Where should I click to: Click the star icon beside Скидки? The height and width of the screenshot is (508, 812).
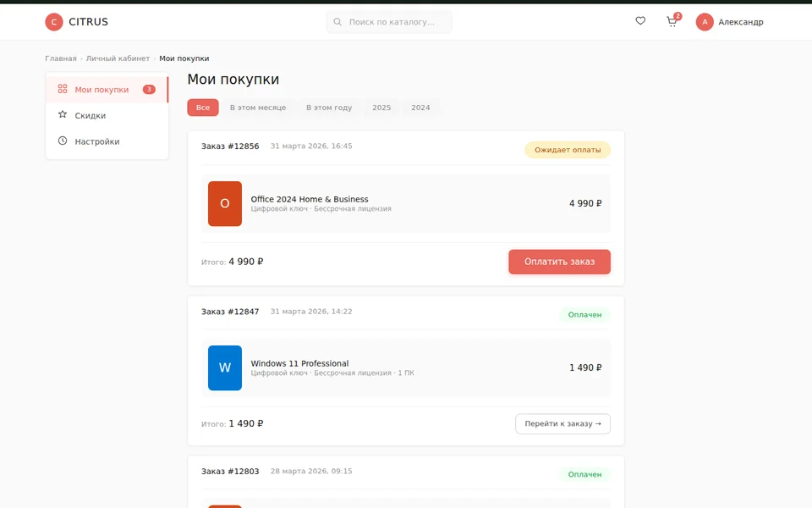(x=63, y=114)
